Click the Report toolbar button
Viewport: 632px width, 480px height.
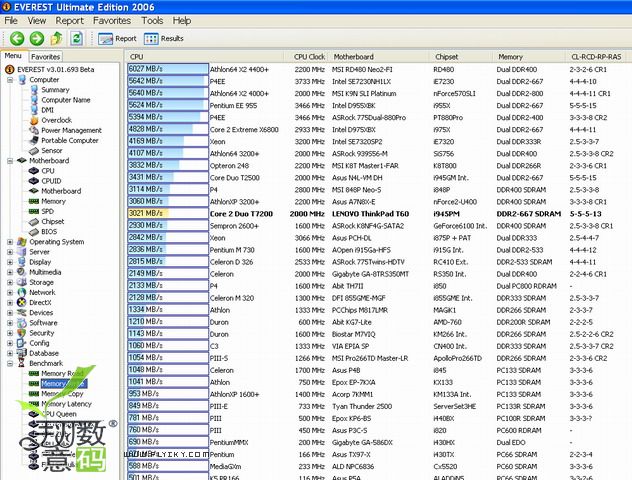click(117, 38)
